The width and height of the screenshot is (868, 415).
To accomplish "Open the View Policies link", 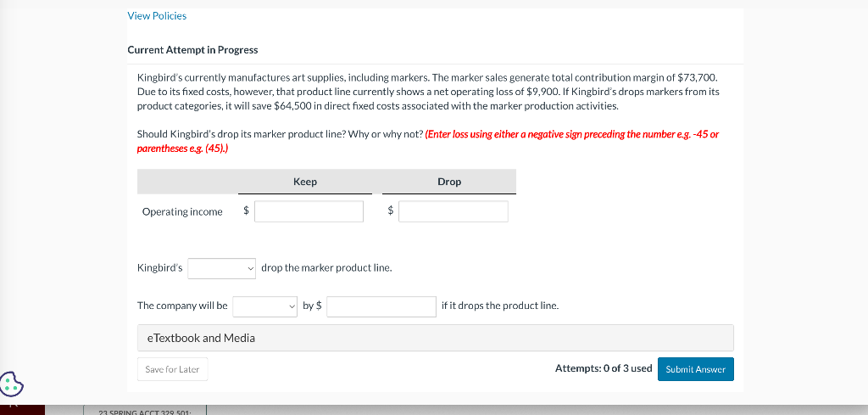I will [x=157, y=15].
